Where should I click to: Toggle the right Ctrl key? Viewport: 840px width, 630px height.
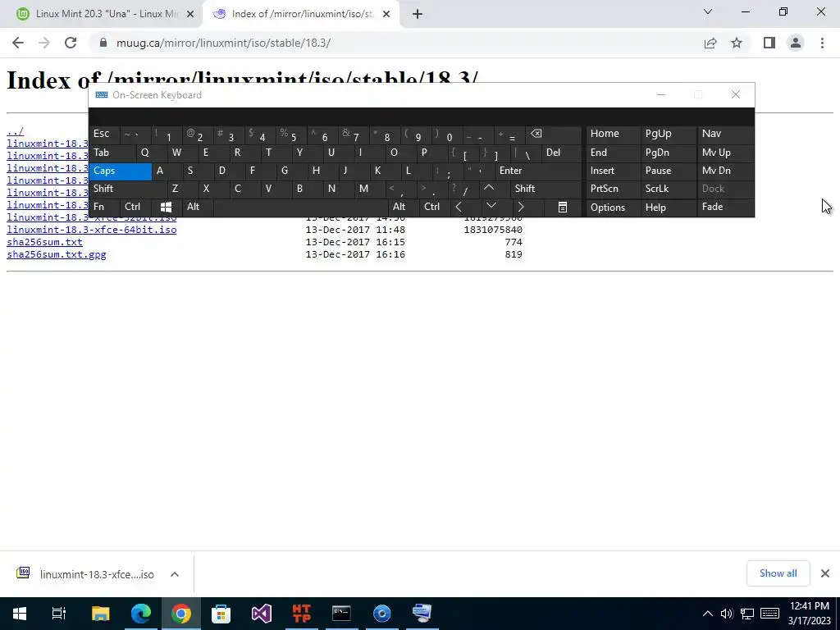[x=435, y=207]
